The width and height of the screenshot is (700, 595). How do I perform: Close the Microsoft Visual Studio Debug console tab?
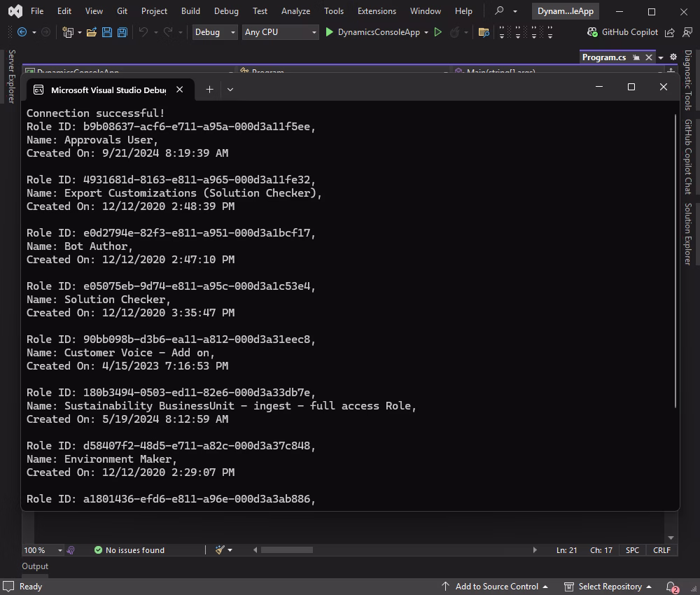tap(179, 90)
